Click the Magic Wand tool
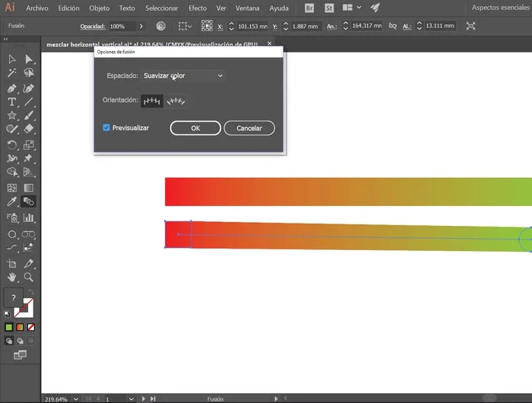The width and height of the screenshot is (532, 403). point(12,73)
